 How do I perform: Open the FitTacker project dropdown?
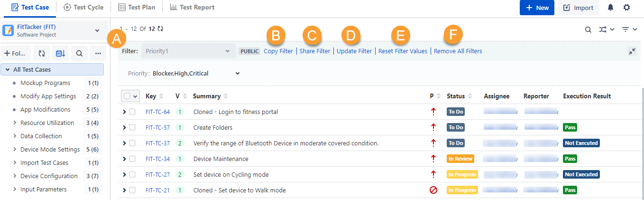97,30
